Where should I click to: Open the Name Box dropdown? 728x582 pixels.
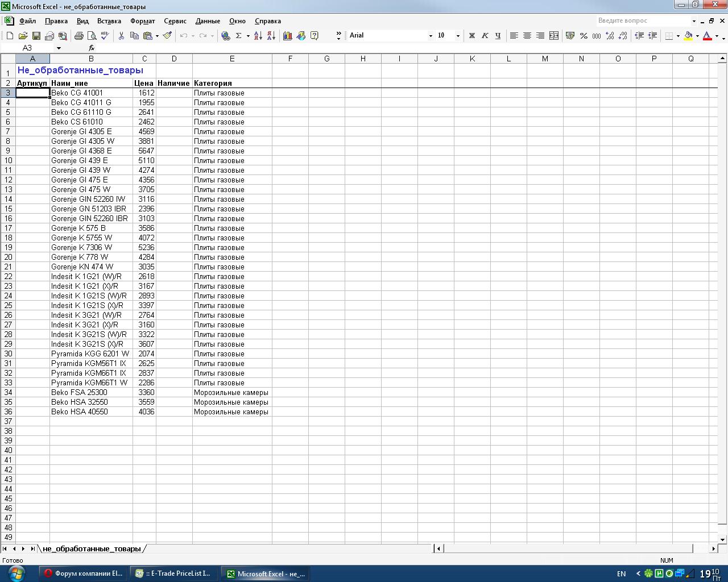[59, 48]
